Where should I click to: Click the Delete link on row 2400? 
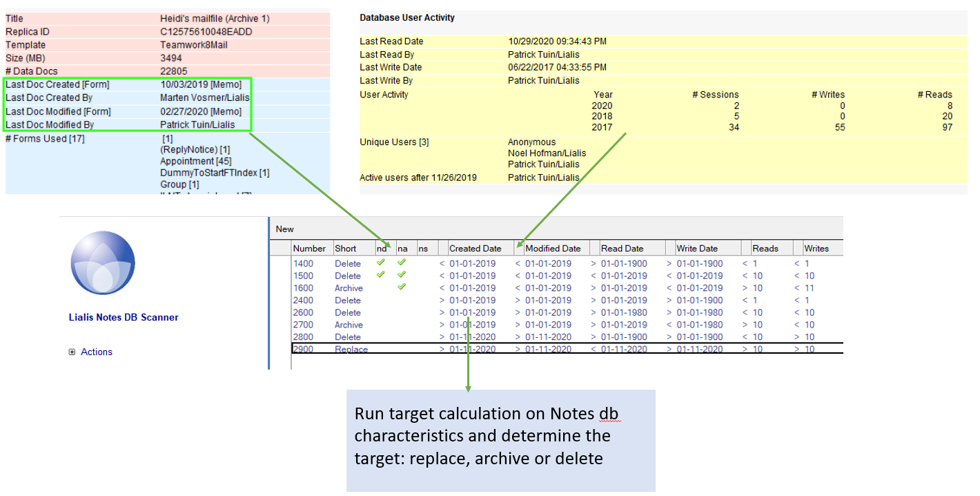pos(347,300)
